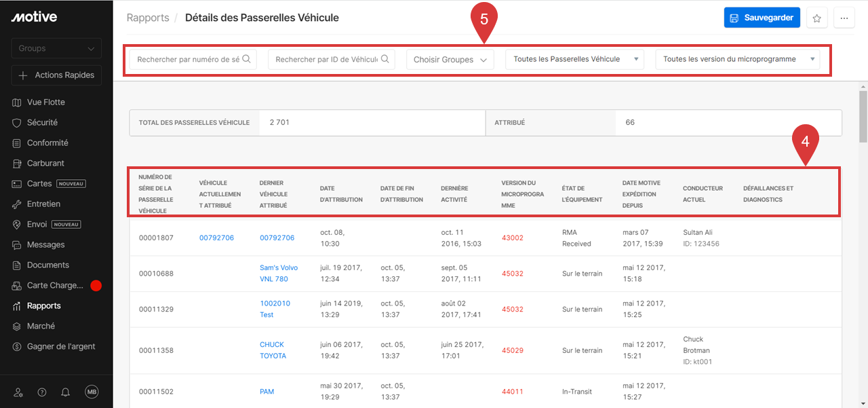Open the Choisir Groupes dropdown

point(450,60)
